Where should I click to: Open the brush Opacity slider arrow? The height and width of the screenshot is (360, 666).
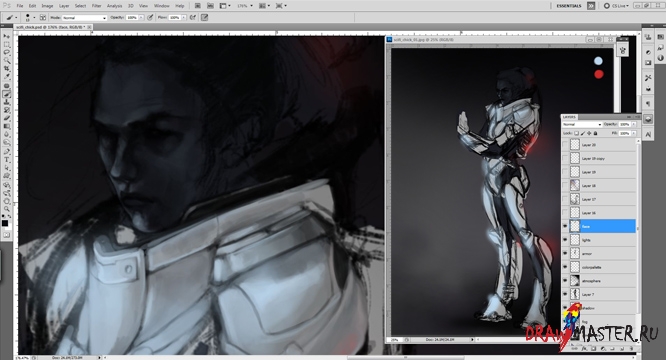141,18
